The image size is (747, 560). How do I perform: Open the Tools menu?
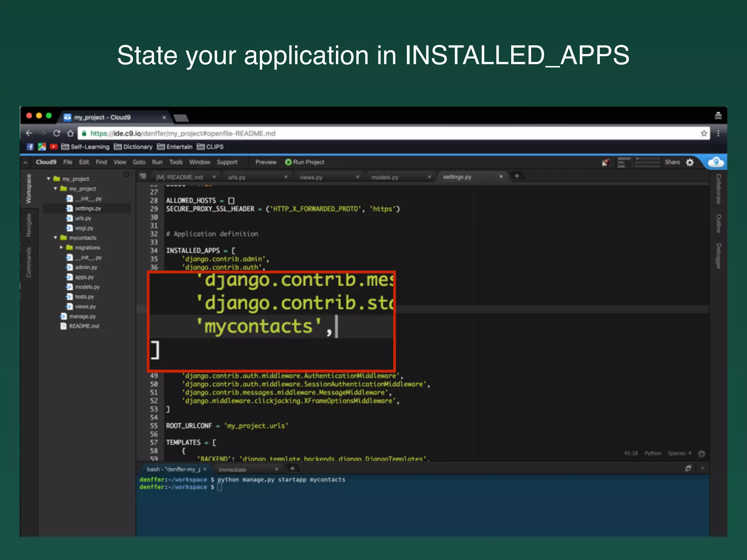pos(175,162)
